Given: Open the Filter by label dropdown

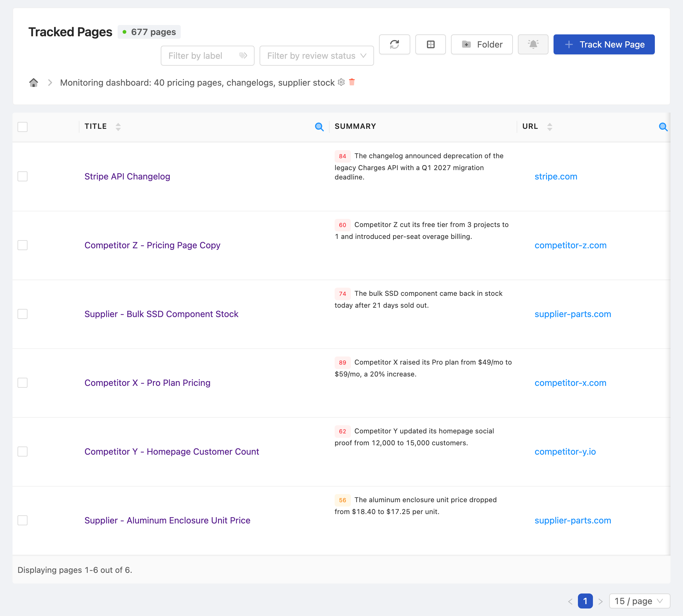Looking at the screenshot, I should click(207, 56).
